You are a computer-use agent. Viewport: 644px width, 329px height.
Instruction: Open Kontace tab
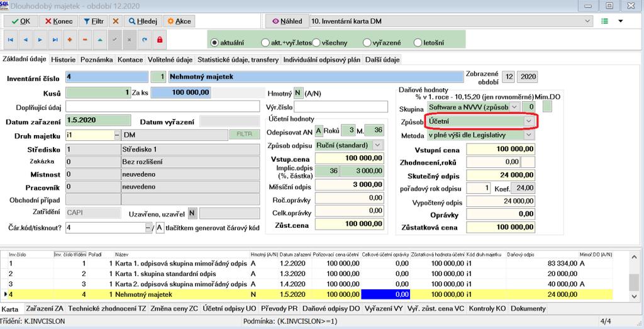click(x=130, y=60)
